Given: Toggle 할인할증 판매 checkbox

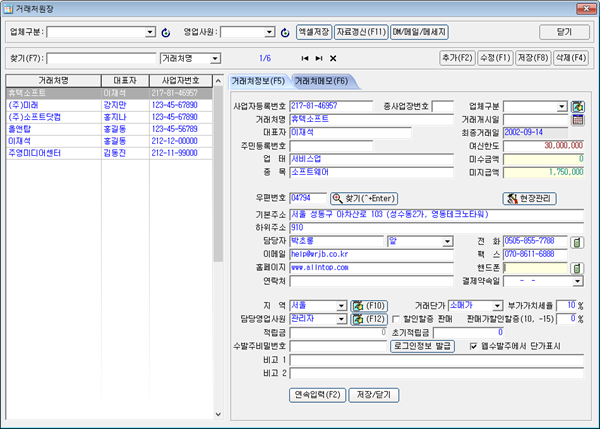Looking at the screenshot, I should pyautogui.click(x=396, y=319).
